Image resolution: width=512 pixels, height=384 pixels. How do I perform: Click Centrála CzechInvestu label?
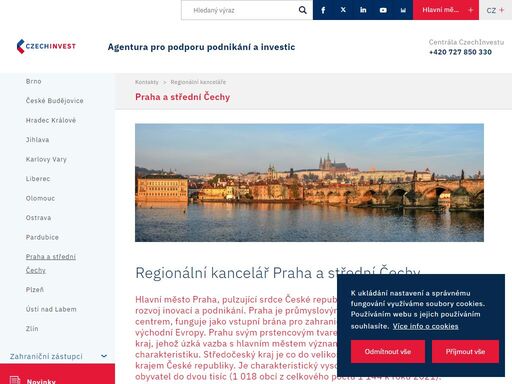pos(466,42)
